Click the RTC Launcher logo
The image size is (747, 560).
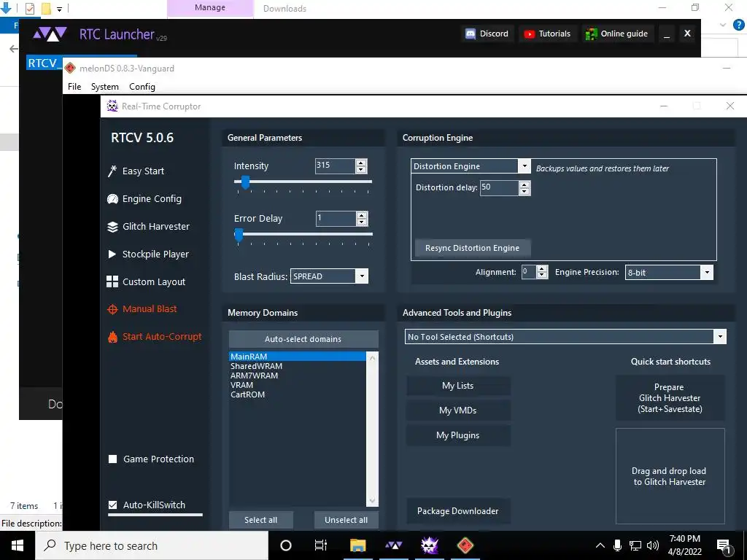click(x=50, y=34)
